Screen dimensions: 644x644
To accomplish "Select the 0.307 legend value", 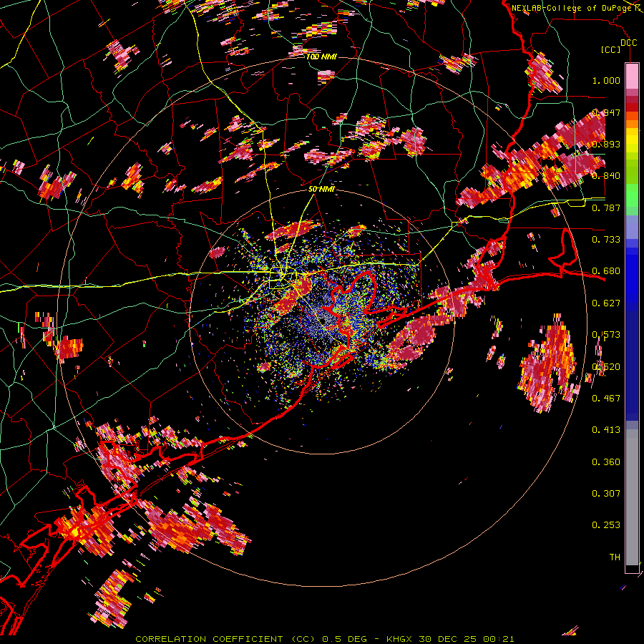I will (606, 494).
